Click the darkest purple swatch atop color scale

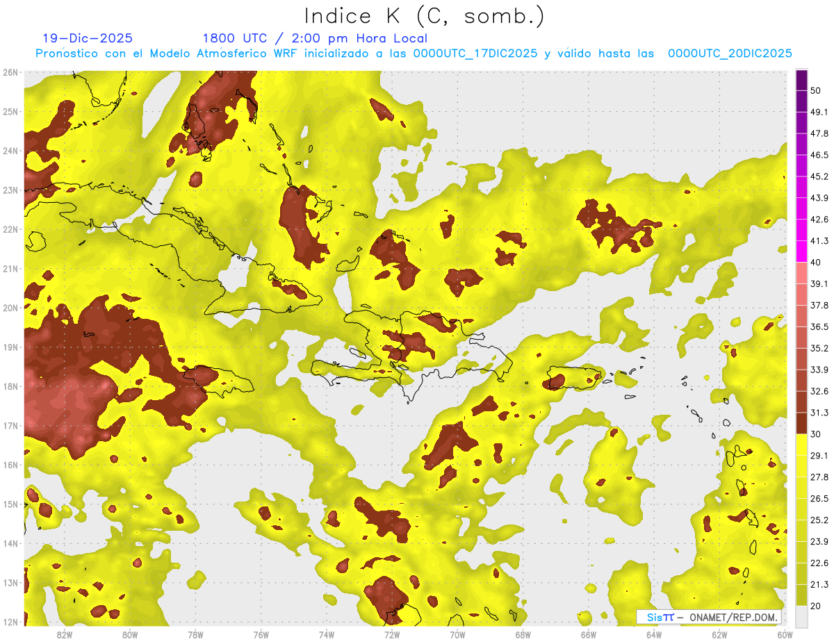pyautogui.click(x=801, y=81)
